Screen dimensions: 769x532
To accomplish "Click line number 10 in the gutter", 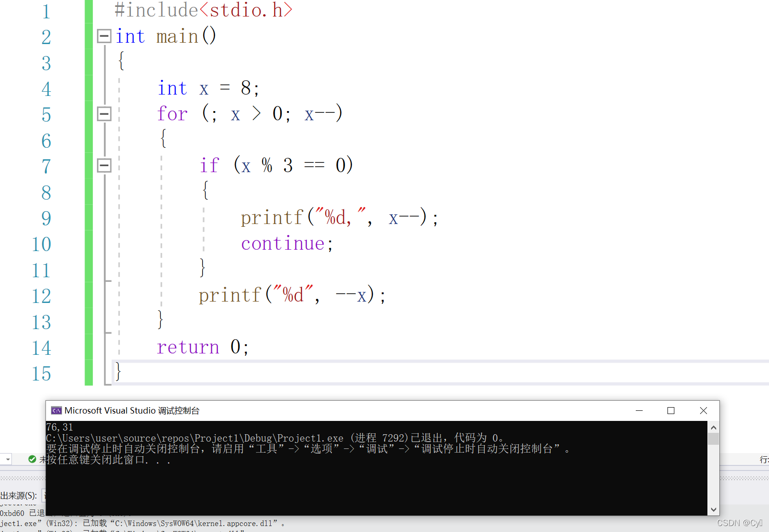I will [41, 244].
